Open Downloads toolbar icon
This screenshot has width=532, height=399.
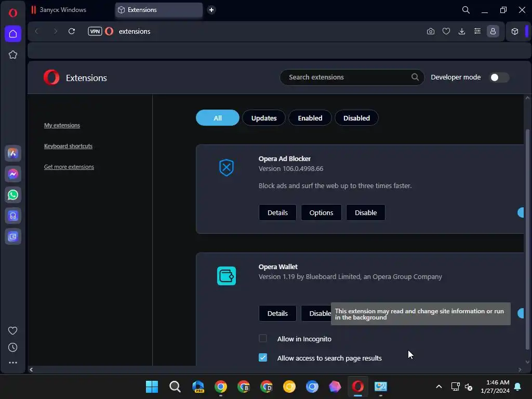(462, 31)
